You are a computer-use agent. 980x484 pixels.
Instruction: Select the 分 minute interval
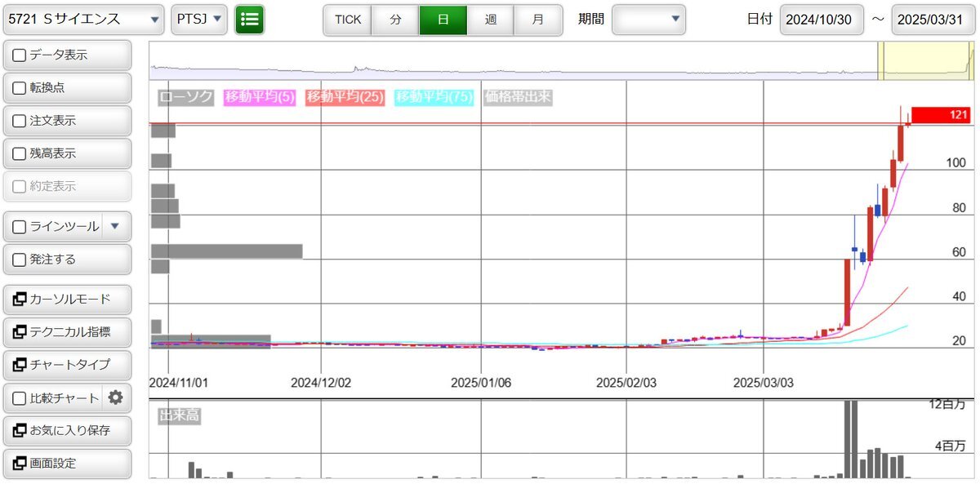(x=395, y=20)
